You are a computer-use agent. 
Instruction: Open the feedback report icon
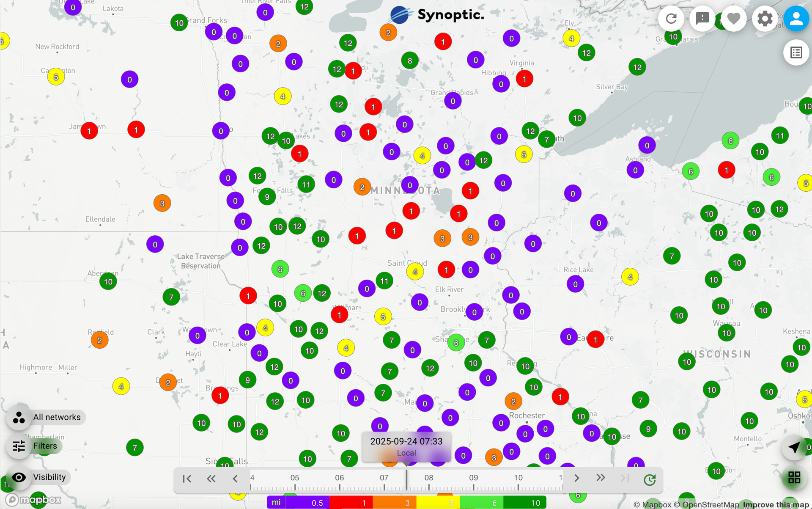tap(702, 19)
